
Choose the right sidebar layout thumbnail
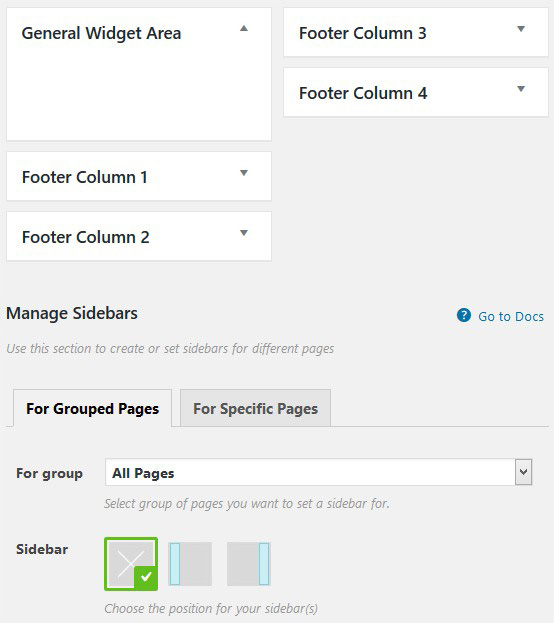249,564
